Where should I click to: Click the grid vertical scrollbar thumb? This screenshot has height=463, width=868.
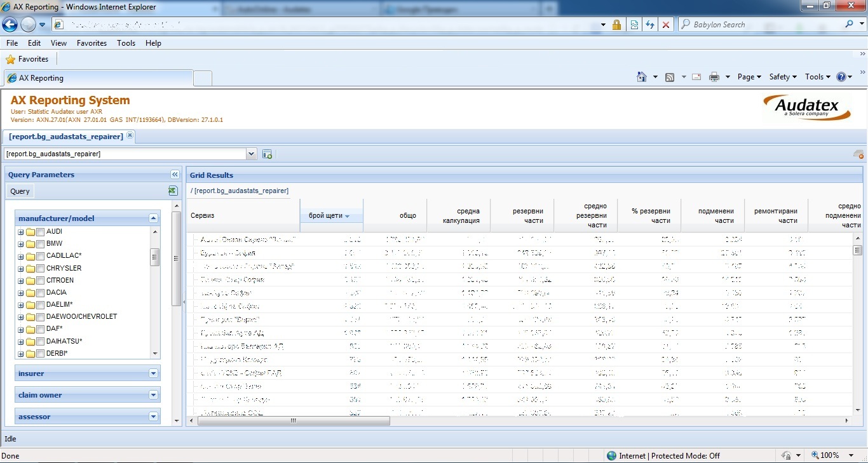(x=857, y=250)
